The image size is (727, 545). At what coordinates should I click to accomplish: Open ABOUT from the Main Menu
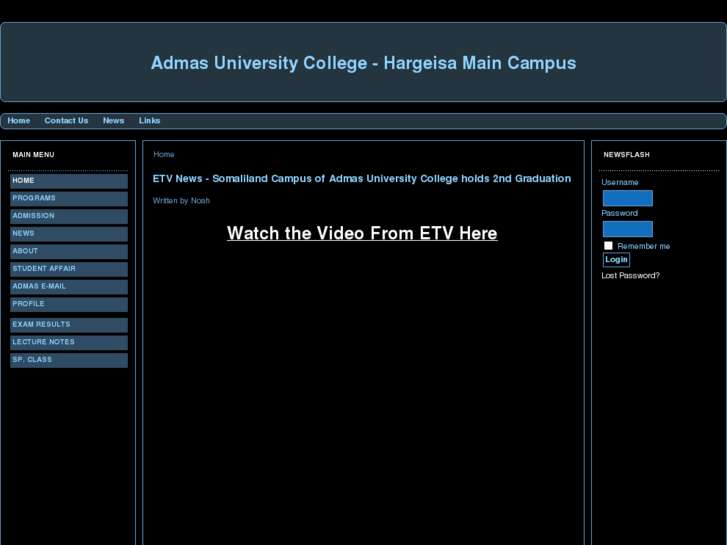pyautogui.click(x=69, y=251)
